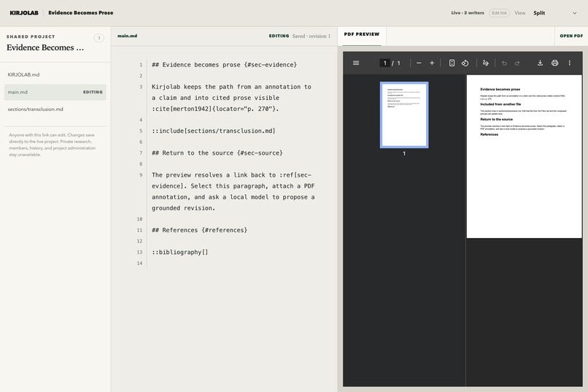This screenshot has width=588, height=392.
Task: Place cursor on '::include[sections/transclusion.md]' line
Action: tap(213, 131)
